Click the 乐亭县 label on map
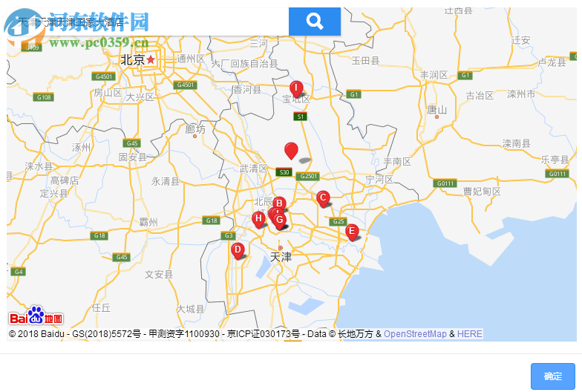582x392 pixels. tap(555, 160)
